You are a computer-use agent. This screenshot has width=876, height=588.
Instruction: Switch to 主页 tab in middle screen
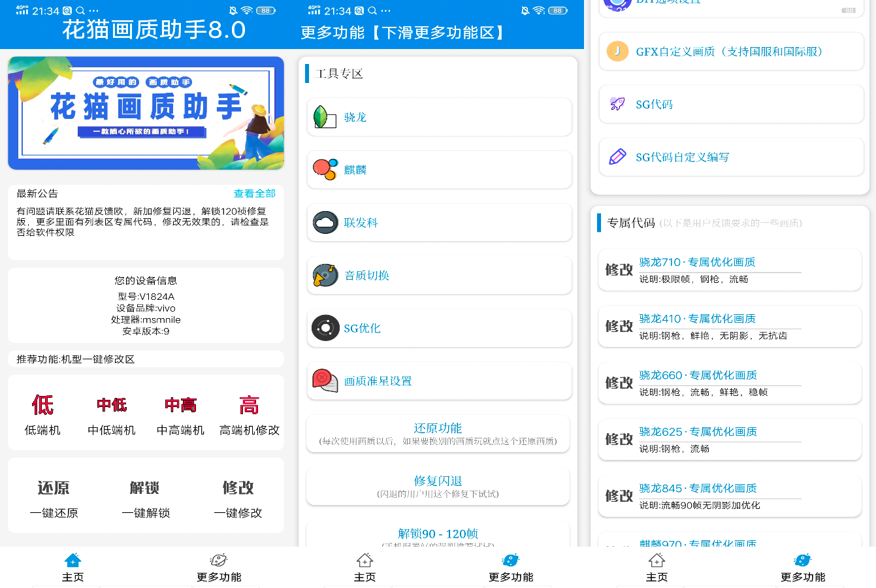[365, 567]
